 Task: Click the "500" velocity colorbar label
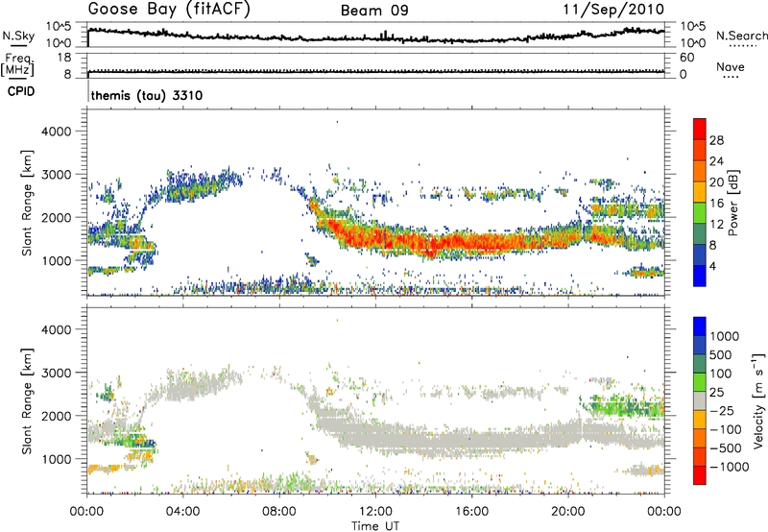point(721,355)
